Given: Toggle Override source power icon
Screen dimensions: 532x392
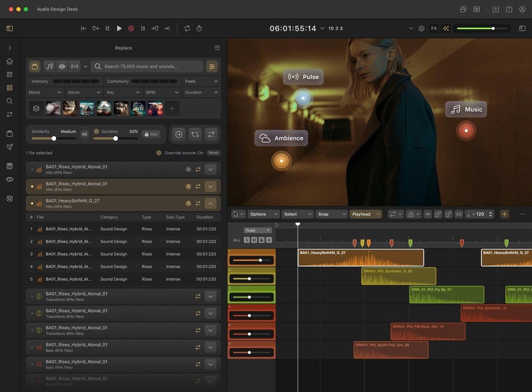Looking at the screenshot, I should pos(159,153).
